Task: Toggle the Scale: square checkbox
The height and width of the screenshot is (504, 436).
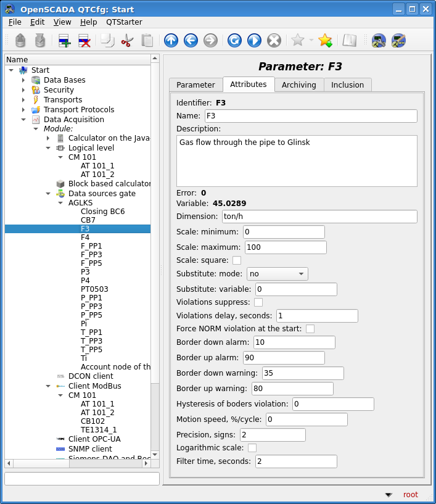Action: coord(237,260)
